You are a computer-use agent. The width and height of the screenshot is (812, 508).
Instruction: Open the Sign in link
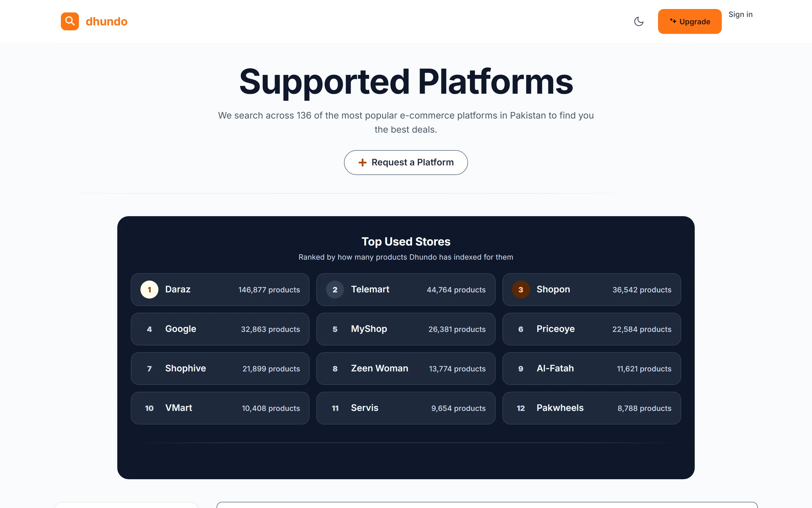coord(740,14)
